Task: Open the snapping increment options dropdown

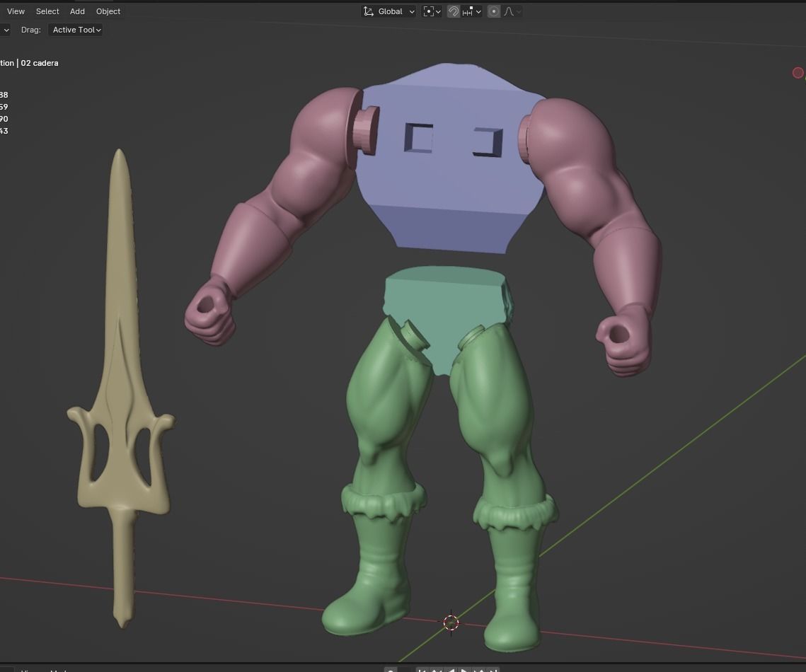Action: pyautogui.click(x=471, y=11)
